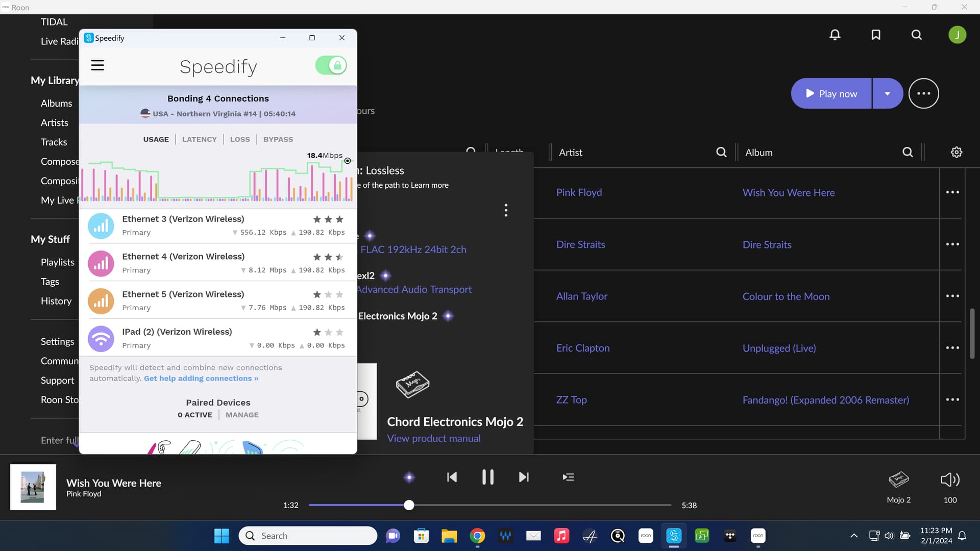This screenshot has height=551, width=980.
Task: Open Roon search magnifier in top bar
Action: (917, 35)
